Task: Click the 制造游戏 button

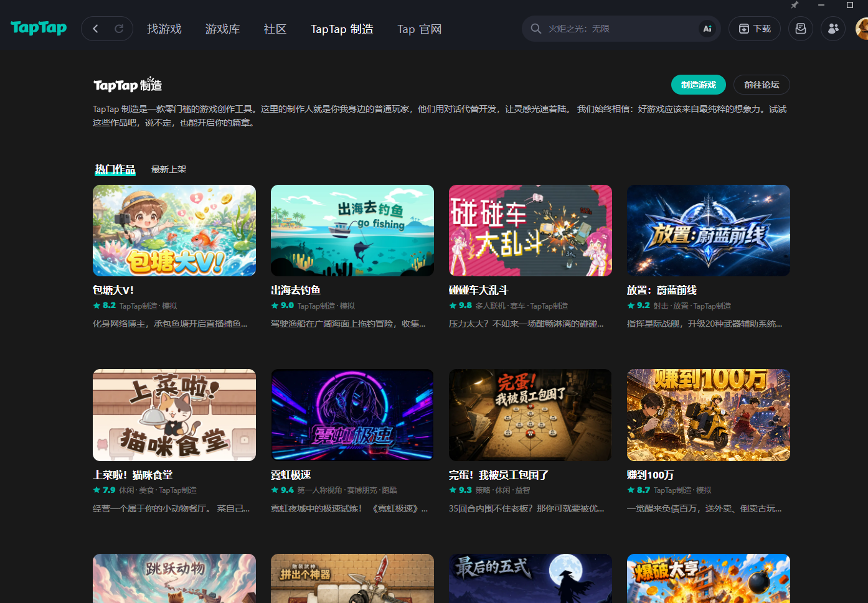Action: (699, 85)
